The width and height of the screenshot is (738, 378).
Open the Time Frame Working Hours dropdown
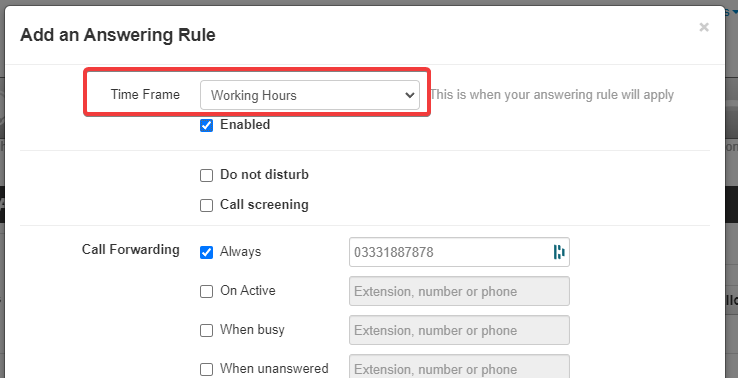pyautogui.click(x=309, y=95)
